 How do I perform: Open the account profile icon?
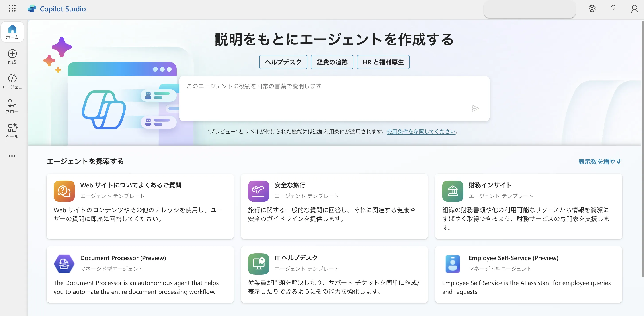click(x=634, y=9)
